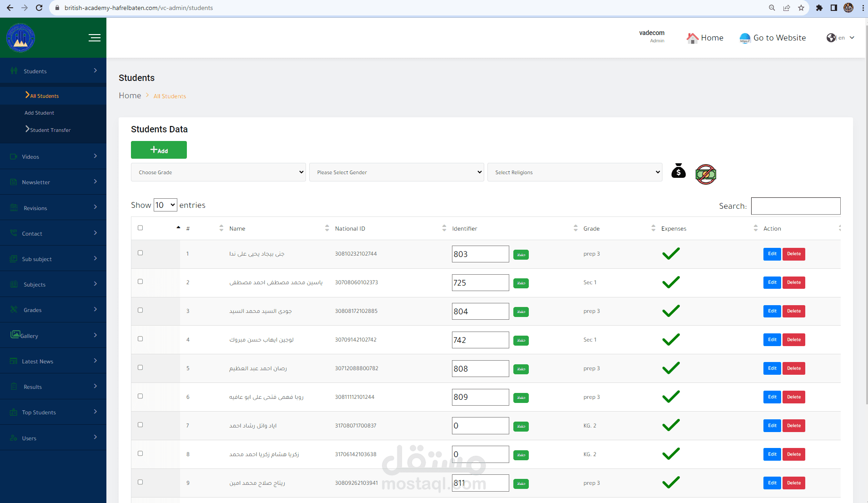This screenshot has height=503, width=868.
Task: Toggle the hamburger sidebar menu icon
Action: coord(95,38)
